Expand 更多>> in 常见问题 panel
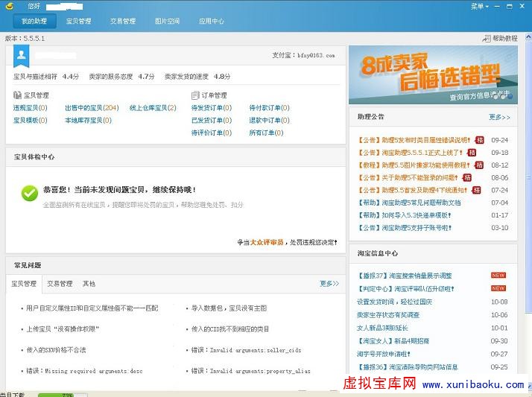 (x=329, y=284)
